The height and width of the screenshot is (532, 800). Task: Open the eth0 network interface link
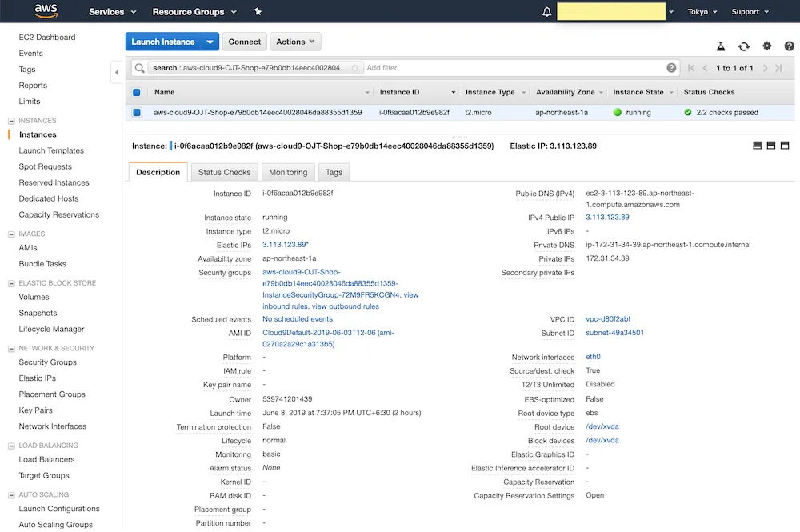click(593, 357)
